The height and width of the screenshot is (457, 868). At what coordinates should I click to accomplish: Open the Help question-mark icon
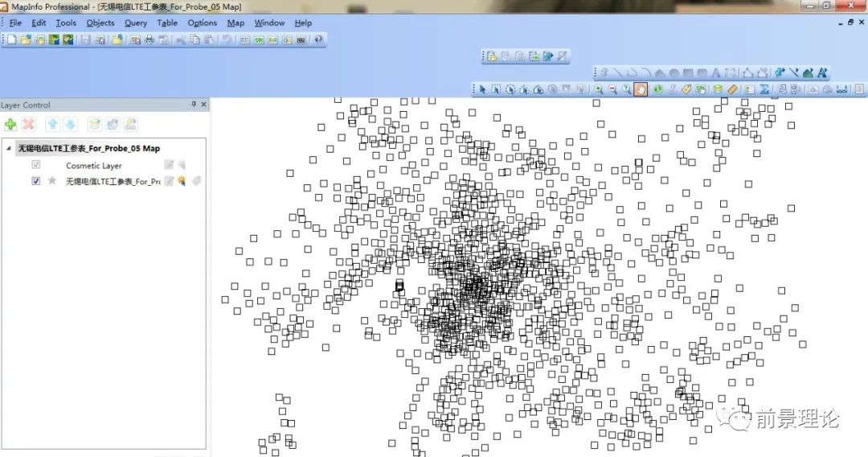pos(318,40)
